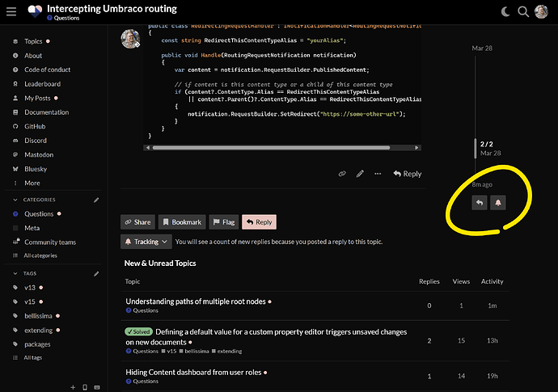Open the Tracking notification dropdown
Image resolution: width=558 pixels, height=392 pixels.
pos(146,242)
